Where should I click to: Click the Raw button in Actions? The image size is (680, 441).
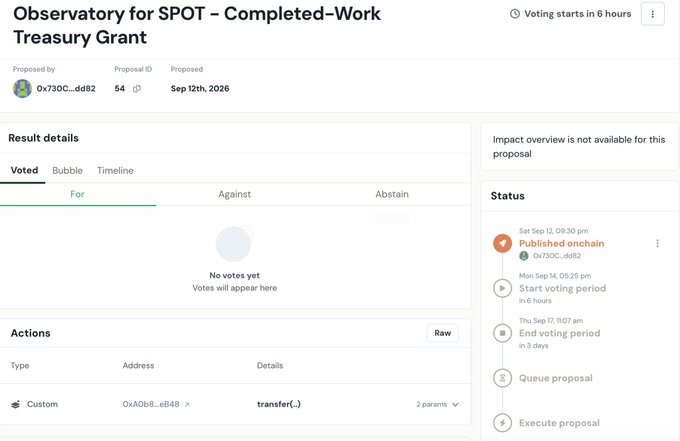click(442, 333)
